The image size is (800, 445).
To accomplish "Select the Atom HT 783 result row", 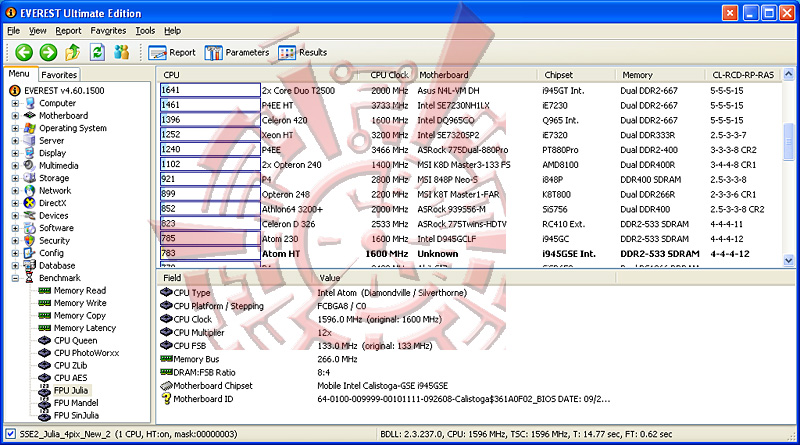I will (x=470, y=254).
